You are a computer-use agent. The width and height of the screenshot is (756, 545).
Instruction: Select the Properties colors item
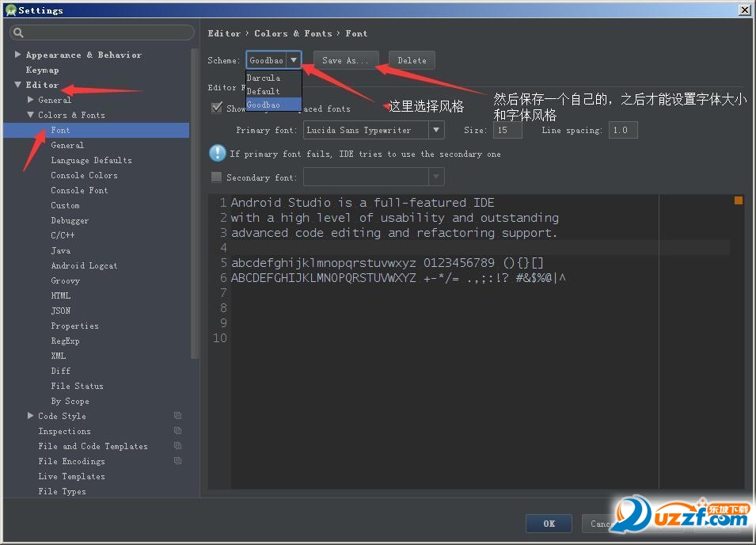(x=74, y=326)
